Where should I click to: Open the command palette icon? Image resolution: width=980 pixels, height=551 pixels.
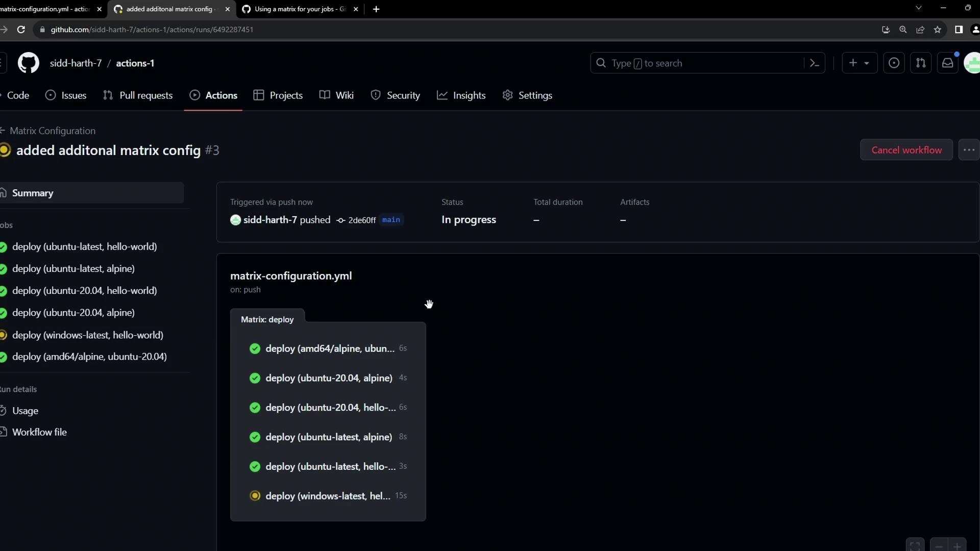point(815,63)
